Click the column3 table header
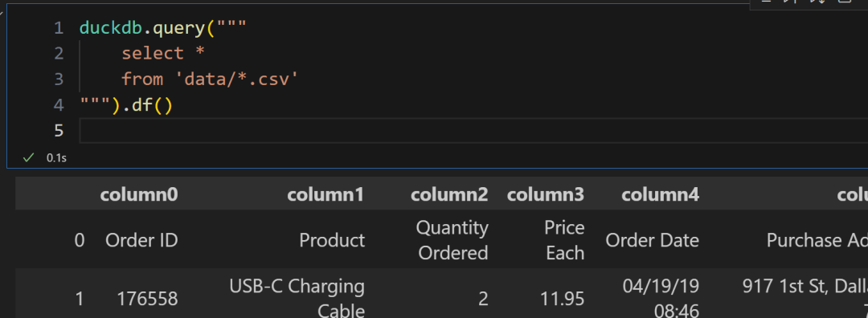The width and height of the screenshot is (868, 318). coord(545,194)
